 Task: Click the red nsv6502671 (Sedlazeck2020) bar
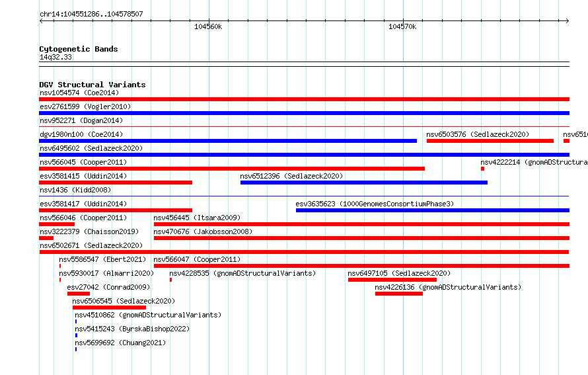tap(304, 252)
